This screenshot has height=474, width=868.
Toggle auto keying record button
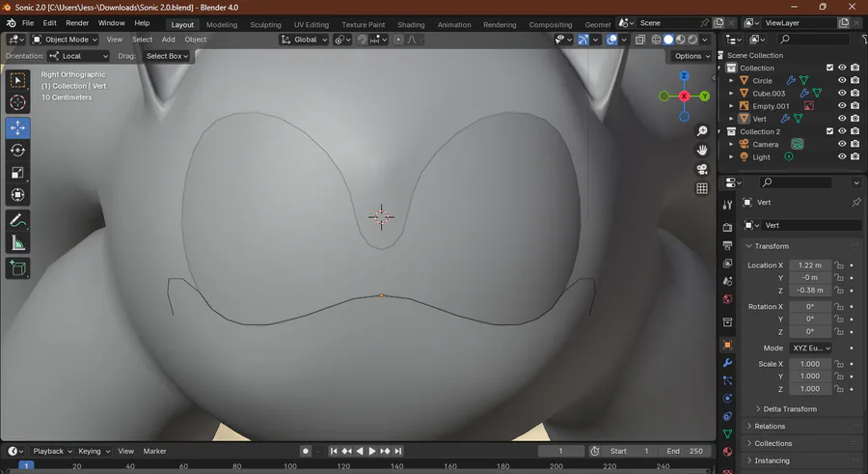tap(305, 451)
